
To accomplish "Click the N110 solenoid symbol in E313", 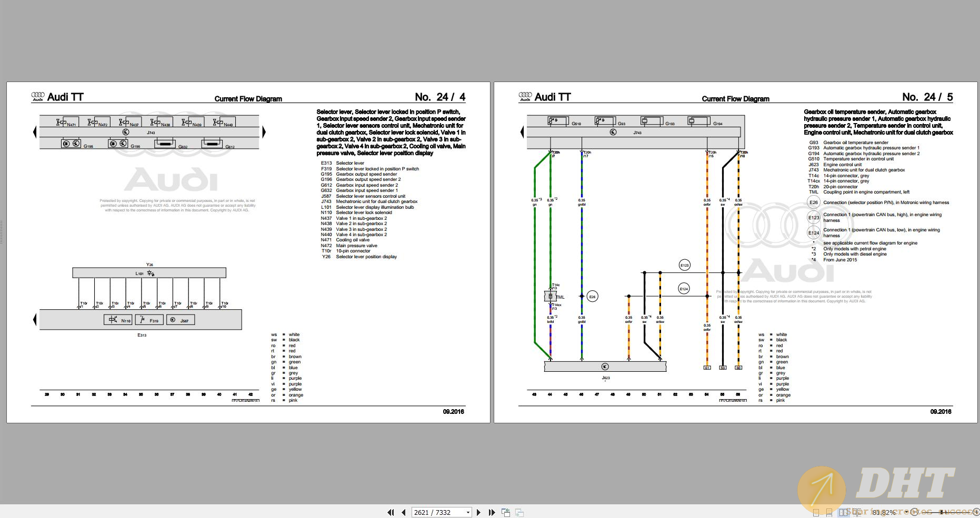I will point(118,320).
